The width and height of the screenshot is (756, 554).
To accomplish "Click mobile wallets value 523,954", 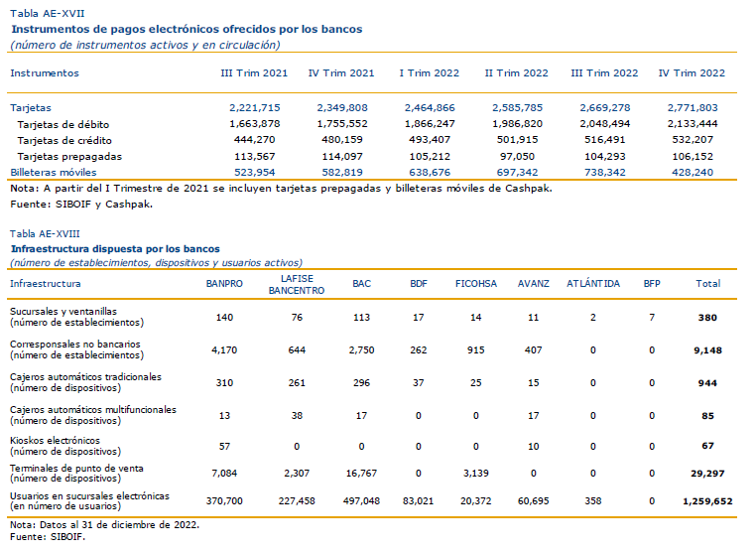I will click(255, 173).
